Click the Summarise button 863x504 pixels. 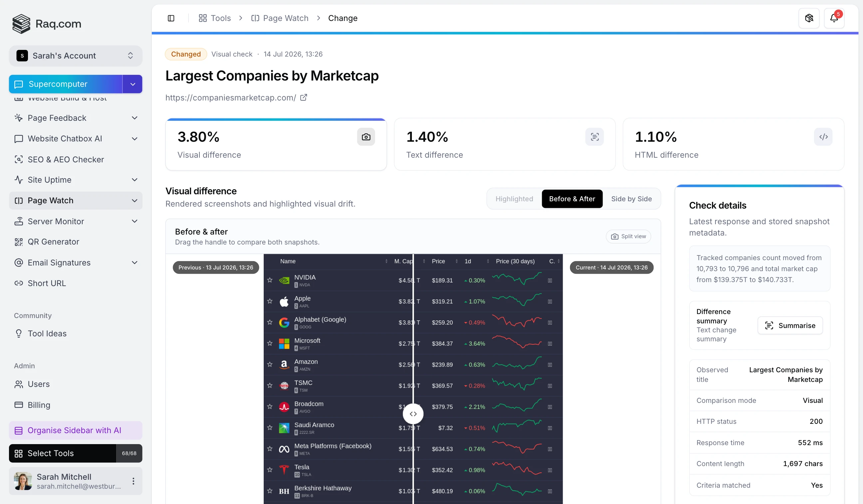[x=790, y=325]
